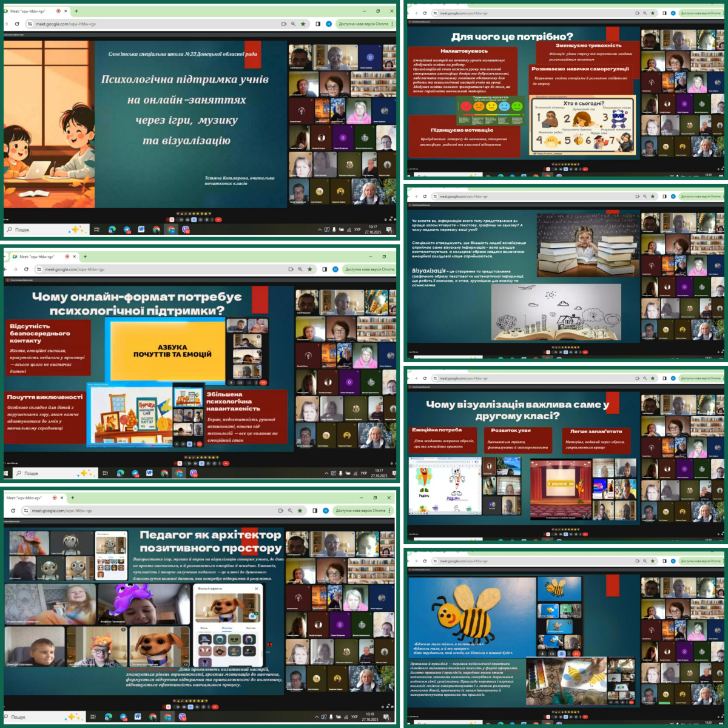Toggle the УКР language indicator in top-left taskbar

click(357, 230)
